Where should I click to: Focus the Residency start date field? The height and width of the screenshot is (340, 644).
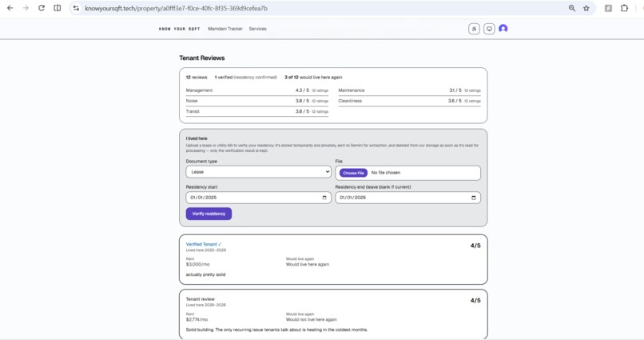[x=258, y=198]
